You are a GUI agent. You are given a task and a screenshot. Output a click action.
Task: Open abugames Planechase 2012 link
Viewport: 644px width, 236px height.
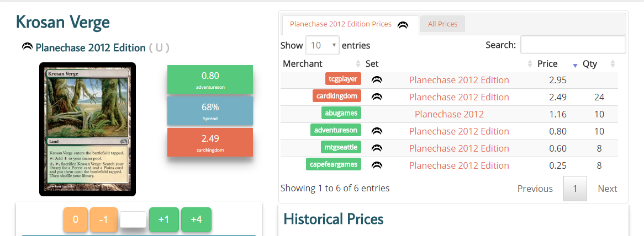coord(448,114)
